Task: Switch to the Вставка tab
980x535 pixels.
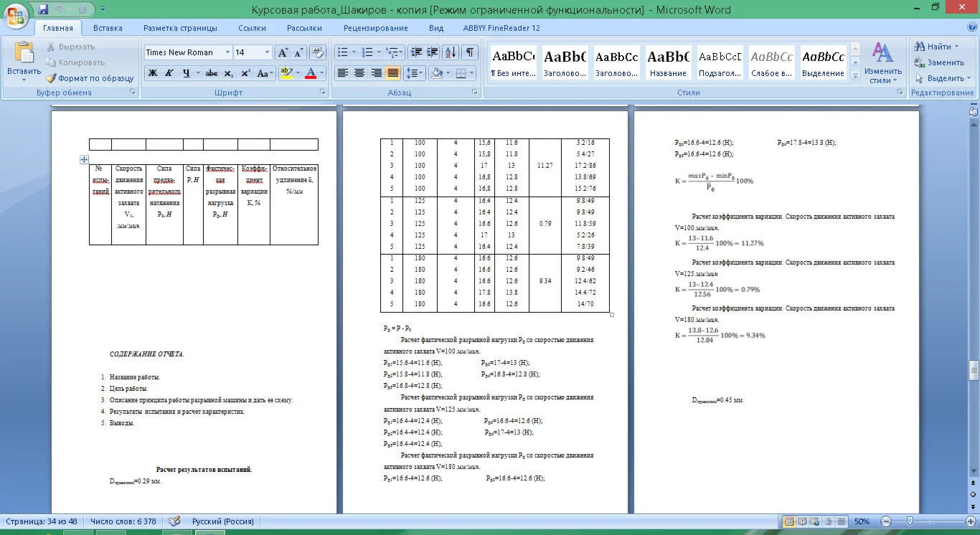Action: [x=108, y=28]
